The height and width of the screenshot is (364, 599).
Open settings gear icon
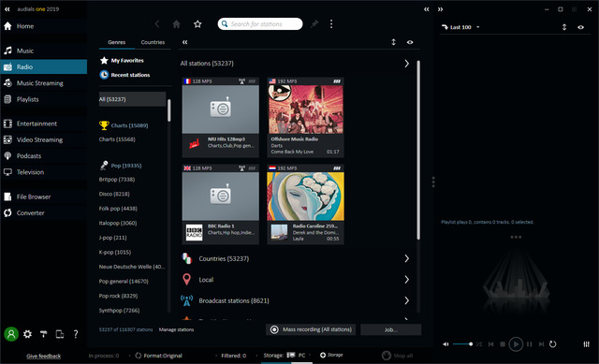pos(27,334)
